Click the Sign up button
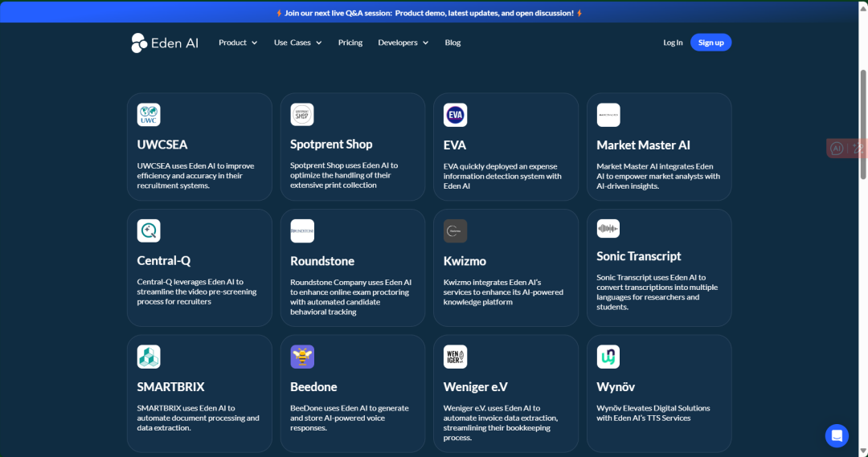Viewport: 868px width, 457px height. pyautogui.click(x=710, y=43)
